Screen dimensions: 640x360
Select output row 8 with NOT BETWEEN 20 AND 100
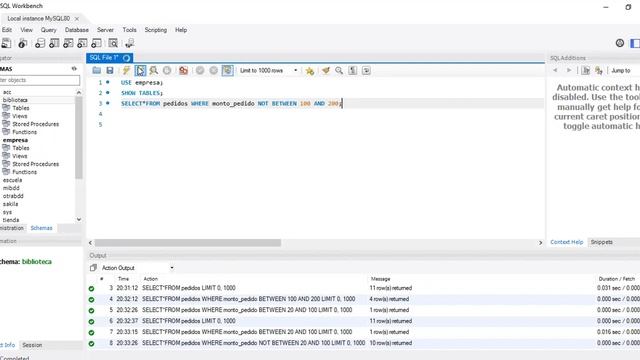(363, 343)
